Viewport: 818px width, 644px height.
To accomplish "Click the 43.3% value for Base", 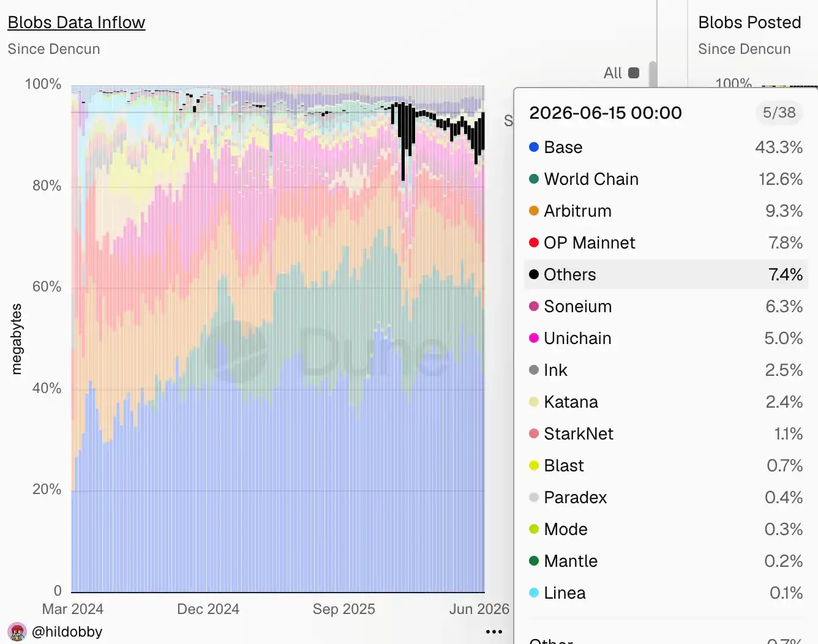I will (779, 147).
